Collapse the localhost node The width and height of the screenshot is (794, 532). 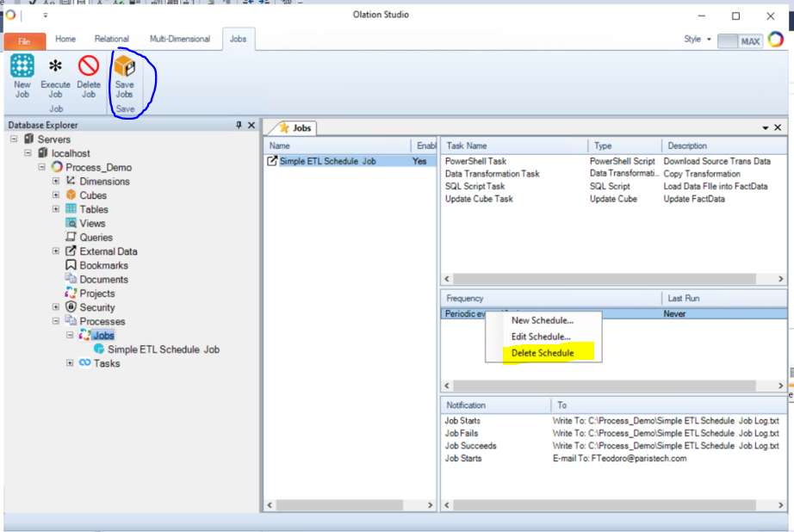coord(28,153)
